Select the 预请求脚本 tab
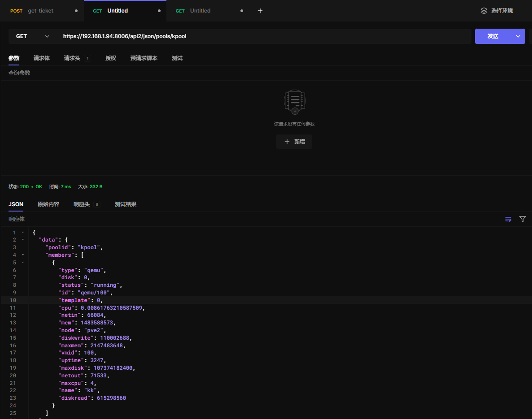Viewport: 532px width, 419px height. (x=144, y=58)
